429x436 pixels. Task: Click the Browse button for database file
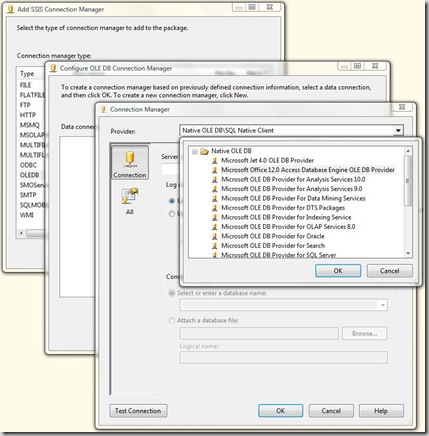pos(365,333)
